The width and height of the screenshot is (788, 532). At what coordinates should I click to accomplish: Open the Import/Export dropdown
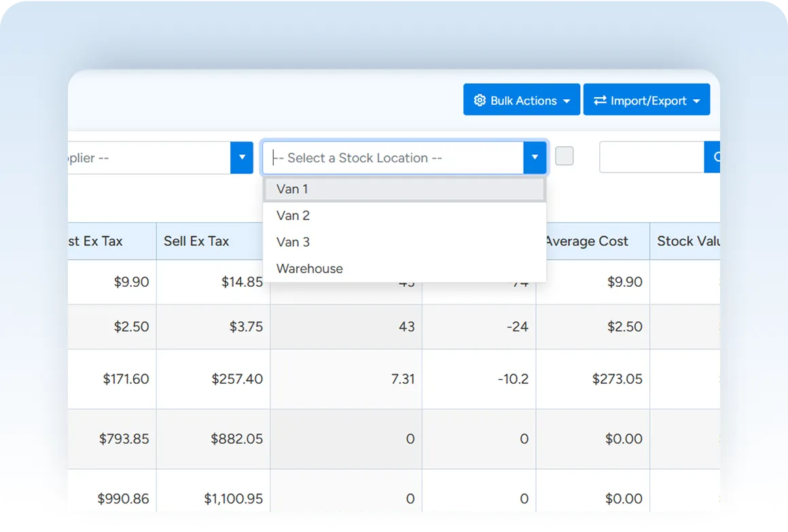(x=646, y=100)
